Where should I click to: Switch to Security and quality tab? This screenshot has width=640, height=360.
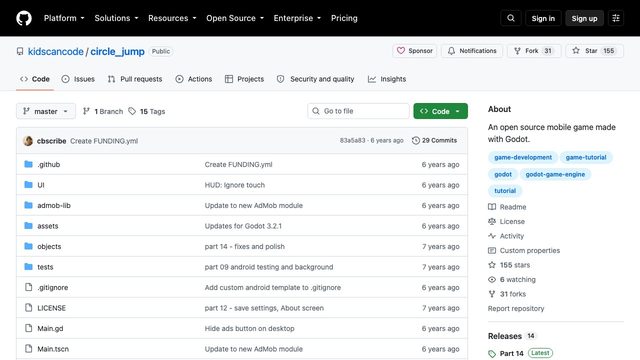[316, 79]
